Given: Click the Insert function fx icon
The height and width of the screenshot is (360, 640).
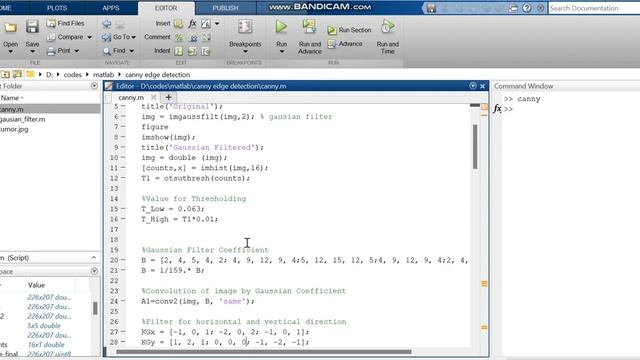Looking at the screenshot, I should pyautogui.click(x=192, y=24).
